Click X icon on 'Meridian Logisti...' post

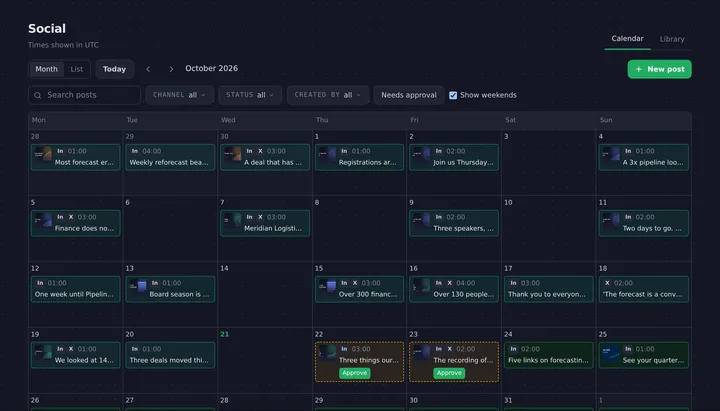(x=260, y=217)
